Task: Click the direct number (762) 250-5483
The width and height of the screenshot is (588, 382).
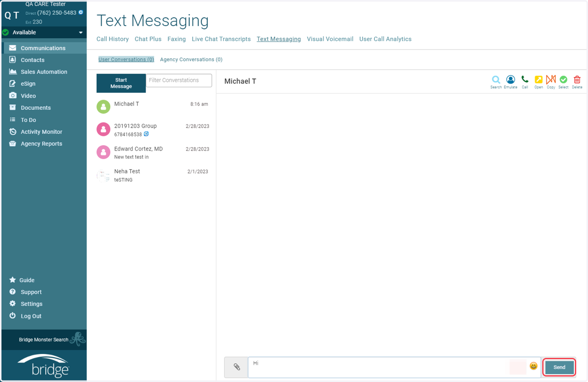Action: point(57,13)
